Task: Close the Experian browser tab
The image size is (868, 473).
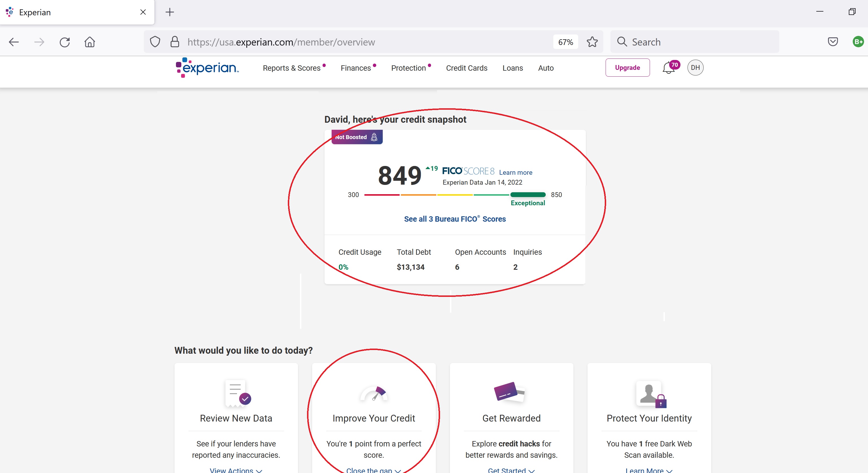Action: (143, 12)
